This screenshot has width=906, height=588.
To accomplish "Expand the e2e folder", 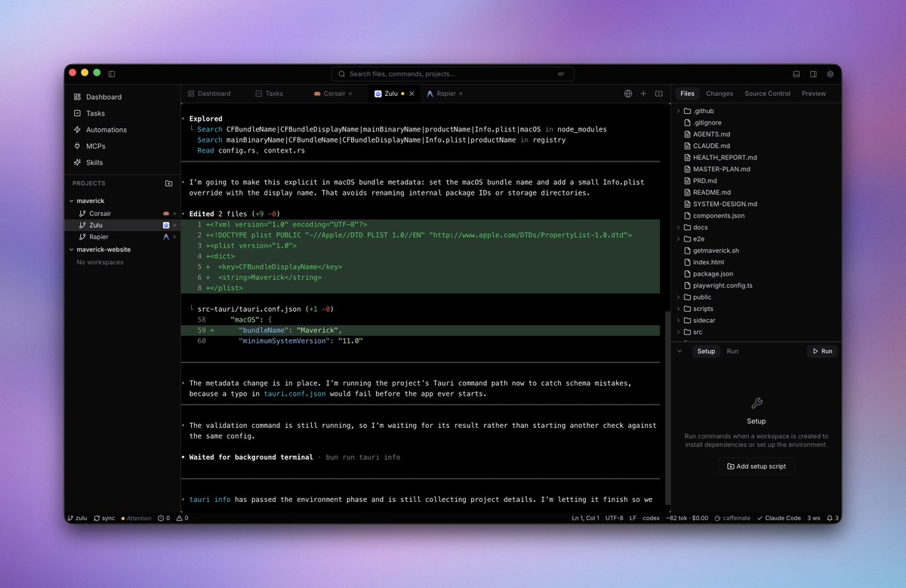I will click(x=678, y=239).
